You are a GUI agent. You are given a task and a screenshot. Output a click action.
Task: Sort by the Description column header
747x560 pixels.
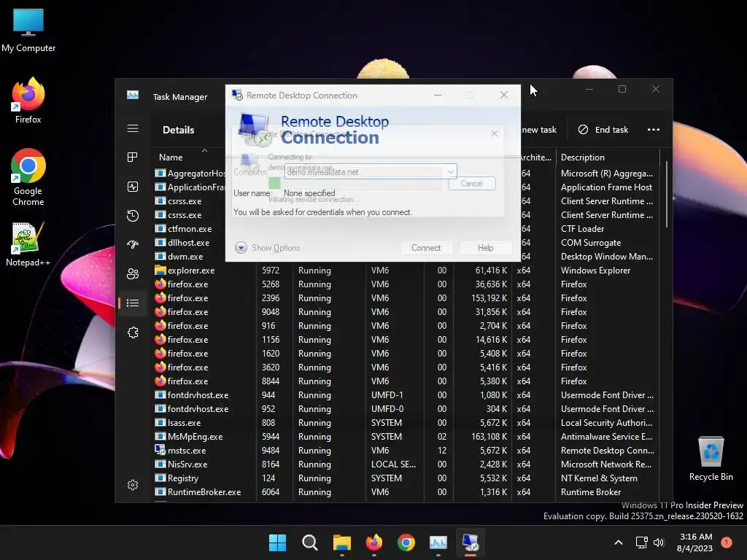point(608,157)
